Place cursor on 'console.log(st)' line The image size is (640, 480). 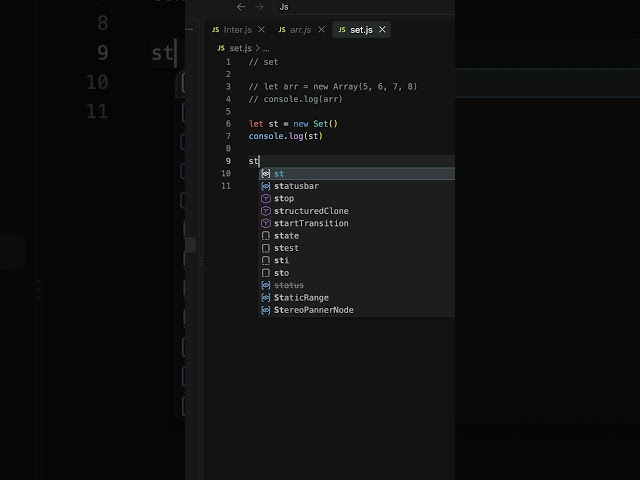286,136
